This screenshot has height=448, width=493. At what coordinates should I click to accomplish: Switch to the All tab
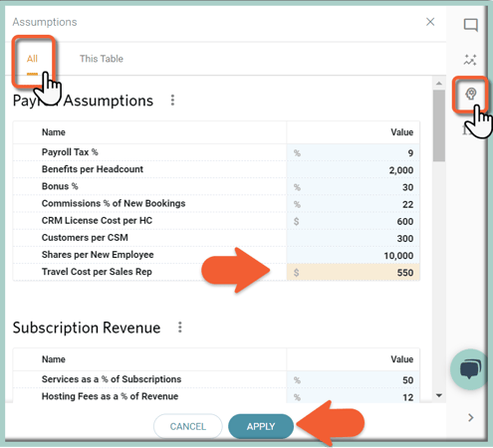(x=32, y=59)
